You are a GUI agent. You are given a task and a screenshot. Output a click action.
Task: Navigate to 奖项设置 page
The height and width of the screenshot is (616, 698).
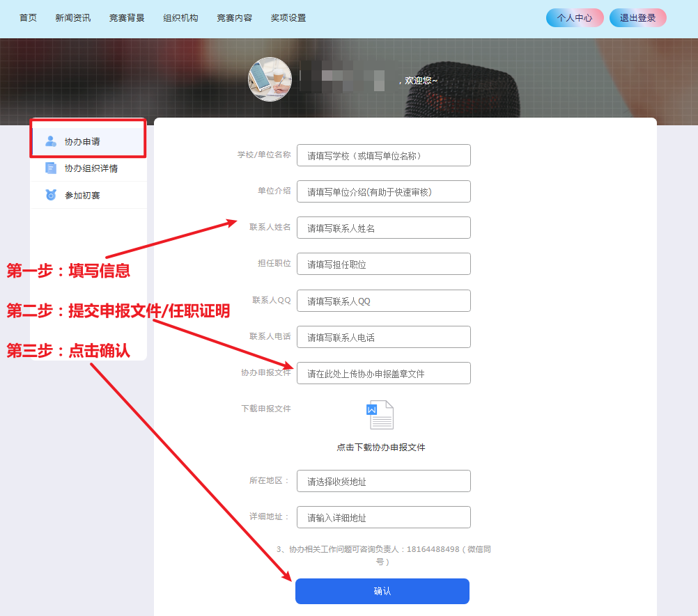288,18
